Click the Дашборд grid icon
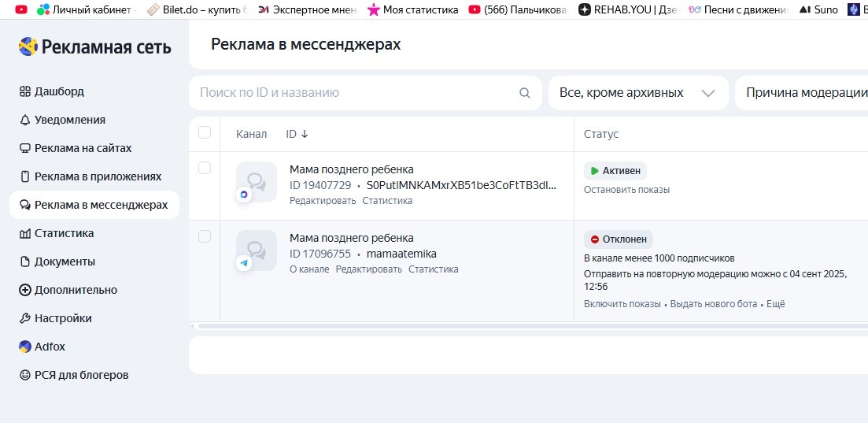868x423 pixels. pos(25,91)
